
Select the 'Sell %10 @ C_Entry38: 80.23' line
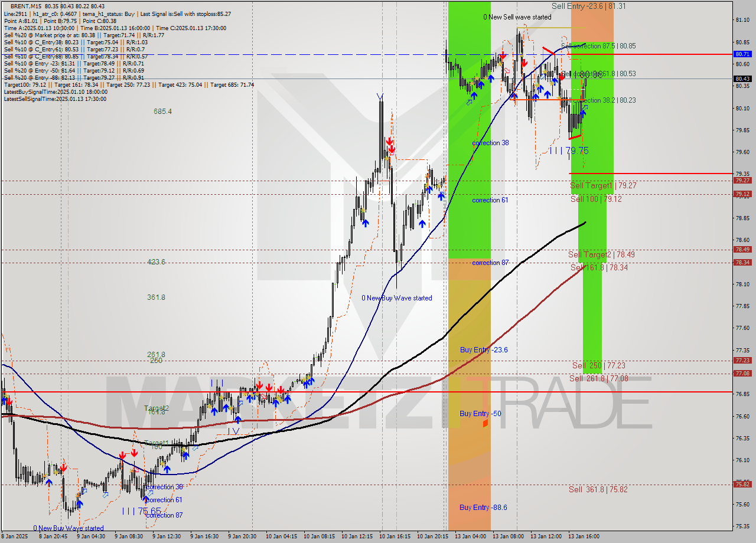coord(76,42)
